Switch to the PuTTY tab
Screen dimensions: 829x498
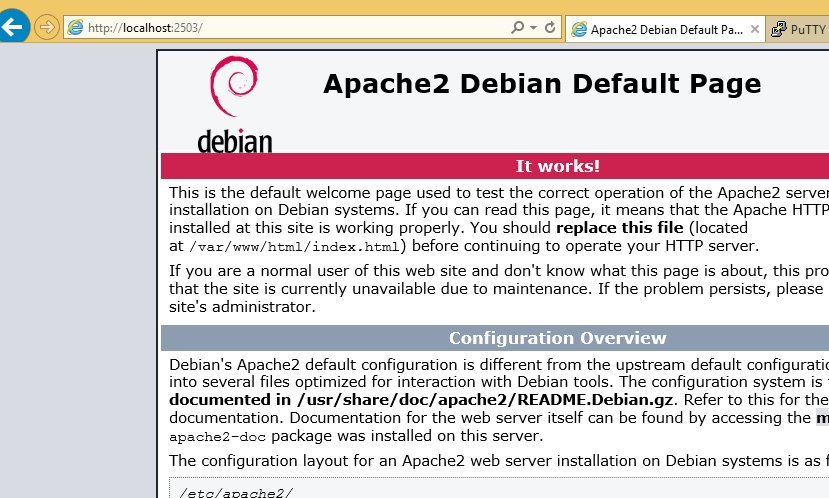(x=798, y=29)
